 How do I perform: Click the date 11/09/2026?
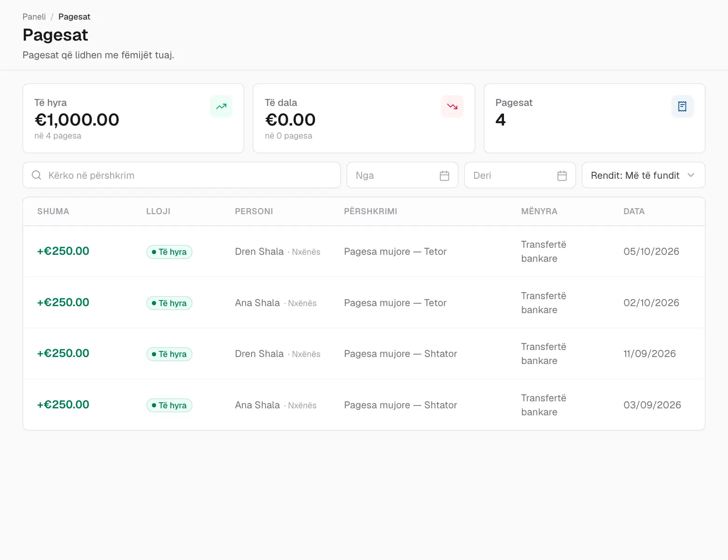coord(650,354)
